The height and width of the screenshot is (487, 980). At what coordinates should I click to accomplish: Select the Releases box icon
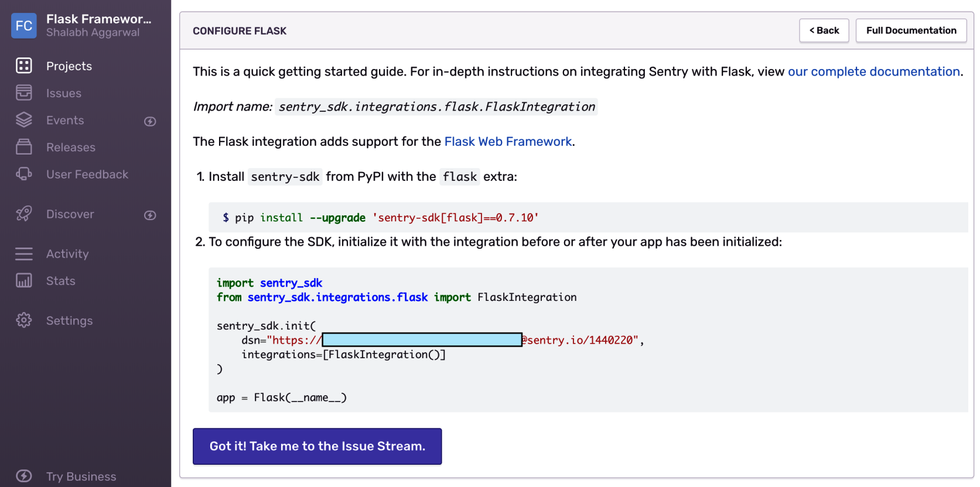point(24,147)
